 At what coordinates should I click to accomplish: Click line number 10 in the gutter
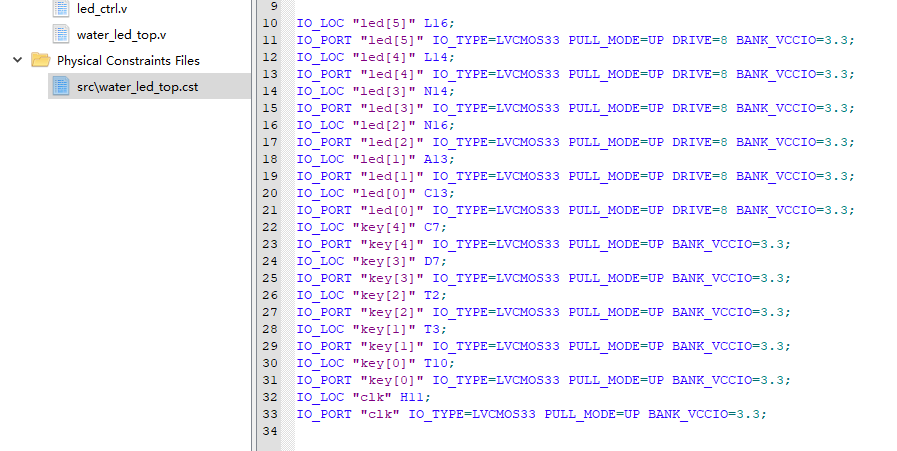pos(270,23)
